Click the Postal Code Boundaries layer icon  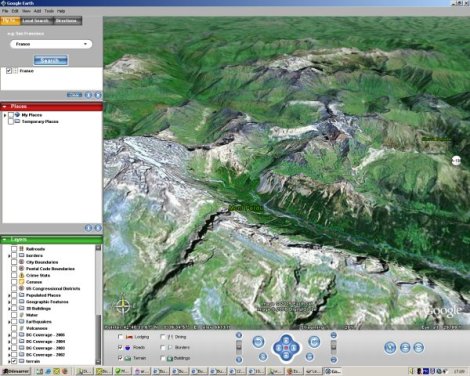[21, 268]
